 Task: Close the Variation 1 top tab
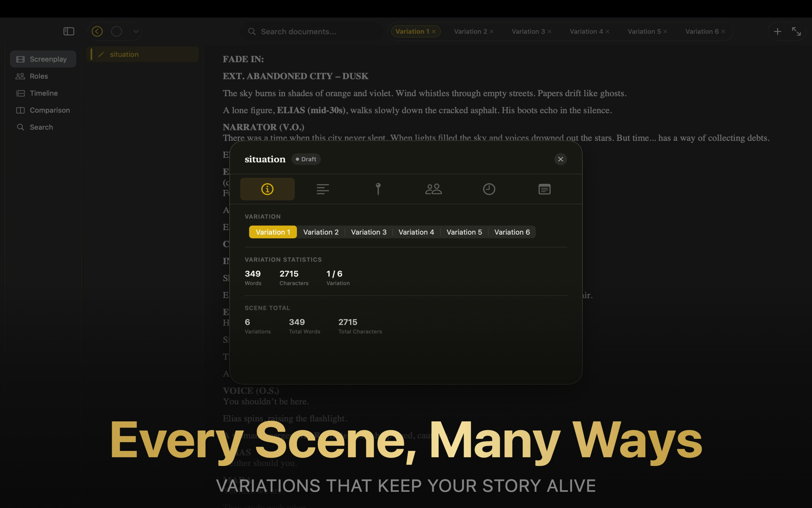tap(434, 31)
